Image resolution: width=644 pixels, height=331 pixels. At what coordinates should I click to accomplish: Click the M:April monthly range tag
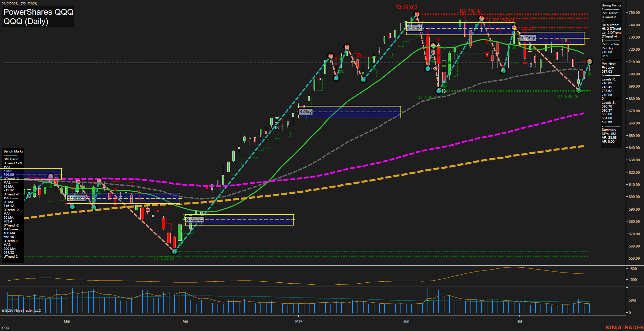[194, 219]
